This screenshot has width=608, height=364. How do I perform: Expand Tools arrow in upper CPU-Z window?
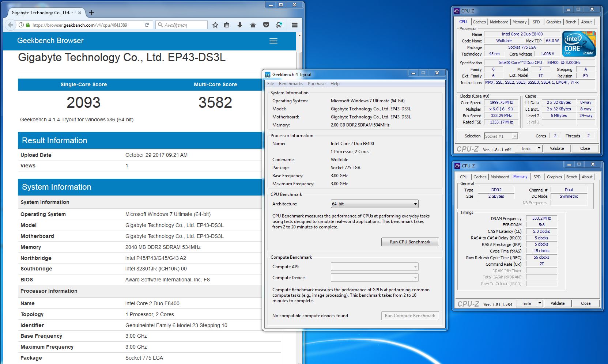coord(539,148)
